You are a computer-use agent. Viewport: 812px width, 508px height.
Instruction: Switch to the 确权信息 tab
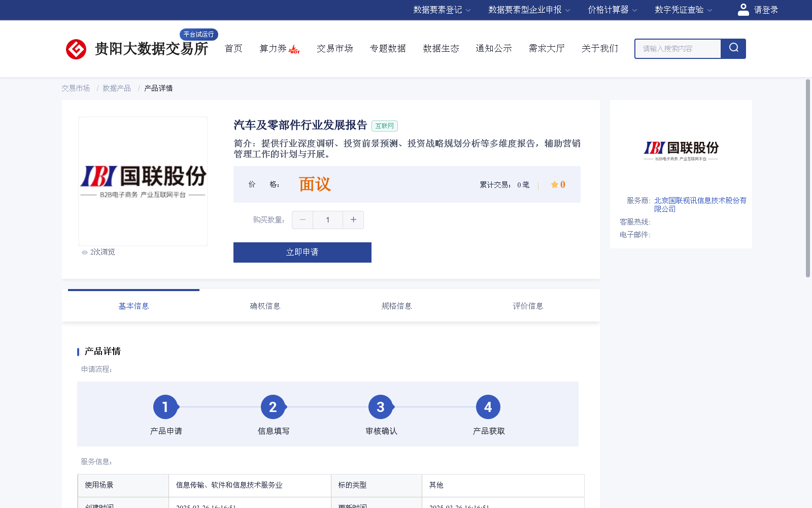(x=265, y=306)
